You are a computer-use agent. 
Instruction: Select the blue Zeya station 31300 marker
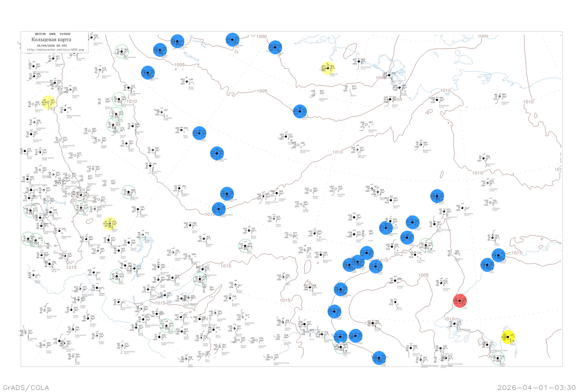click(356, 336)
